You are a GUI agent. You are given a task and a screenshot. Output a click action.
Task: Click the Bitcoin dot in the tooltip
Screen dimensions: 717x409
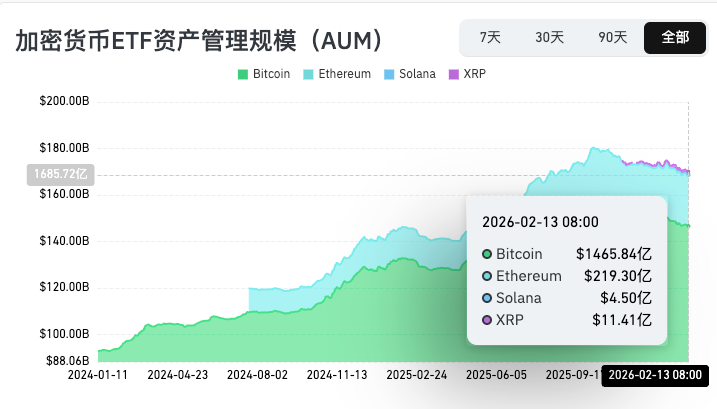click(x=487, y=254)
